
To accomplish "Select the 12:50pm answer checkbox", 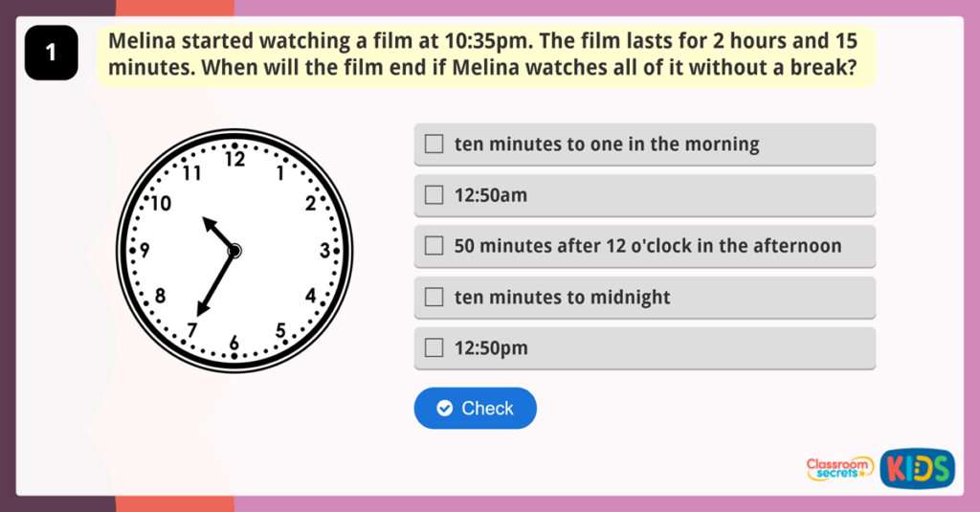I will 434,347.
